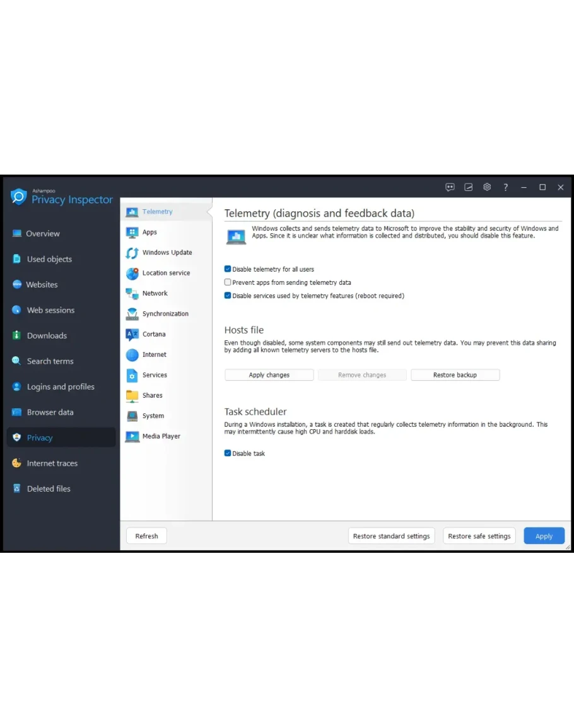Enable Prevent apps from sending telemetry data
The image size is (574, 728).
[x=228, y=282]
